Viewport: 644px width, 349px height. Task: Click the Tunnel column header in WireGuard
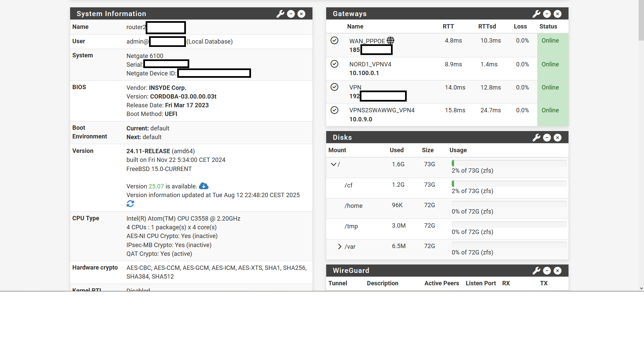click(338, 283)
